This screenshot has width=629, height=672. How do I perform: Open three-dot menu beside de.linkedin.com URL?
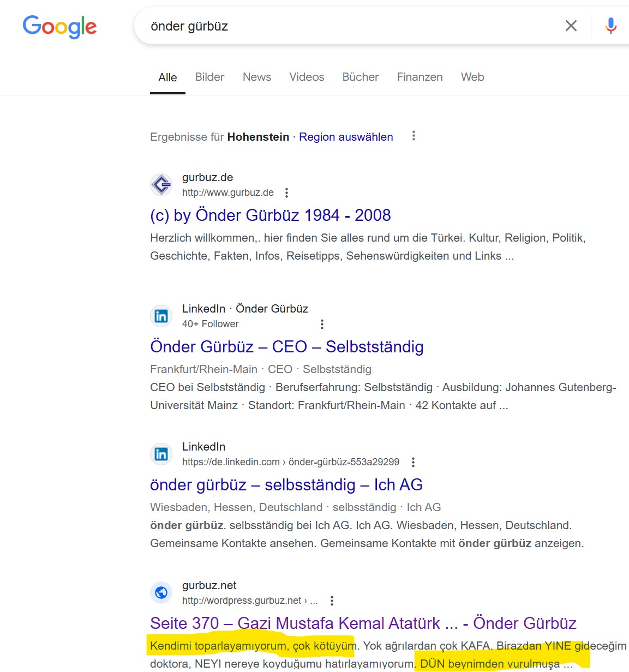click(413, 462)
